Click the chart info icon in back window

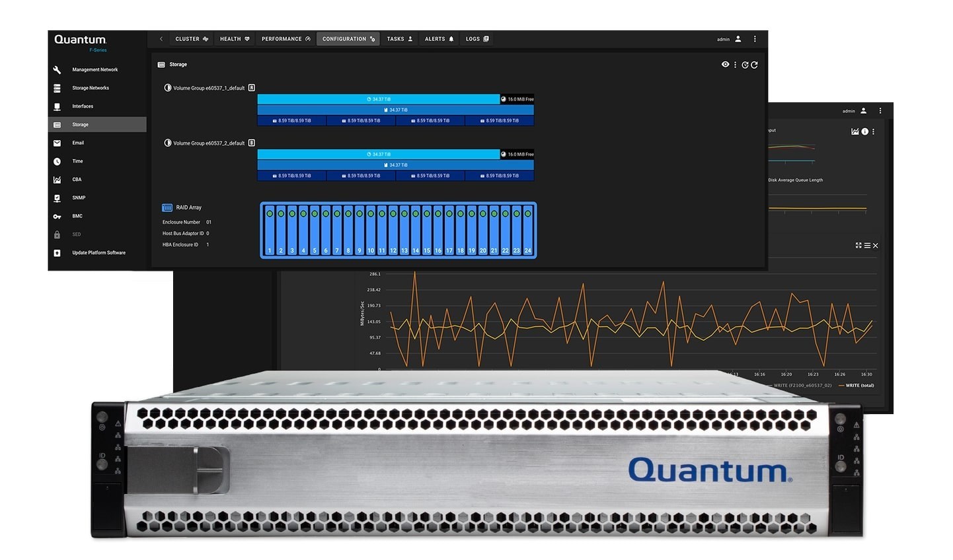point(864,131)
